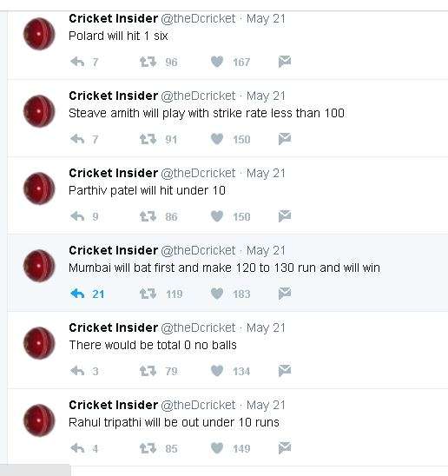Image resolution: width=448 pixels, height=476 pixels.
Task: Reply to the Rahul tripathi tweet
Action: 77,448
